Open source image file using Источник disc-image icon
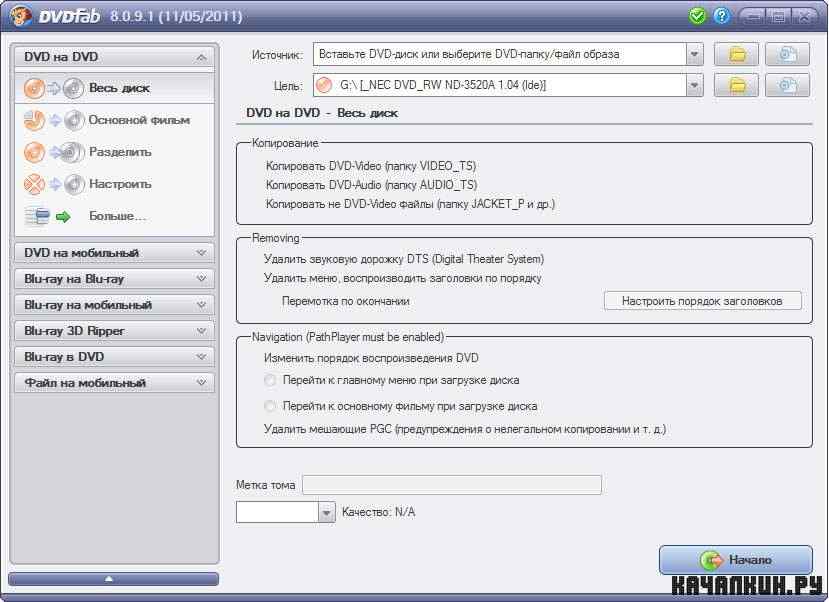This screenshot has height=602, width=829. (787, 54)
